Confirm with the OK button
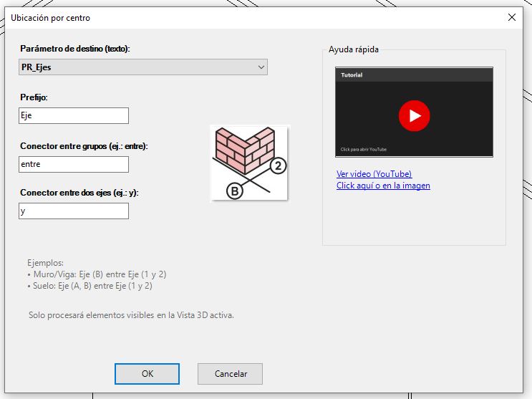The height and width of the screenshot is (399, 532). point(147,373)
